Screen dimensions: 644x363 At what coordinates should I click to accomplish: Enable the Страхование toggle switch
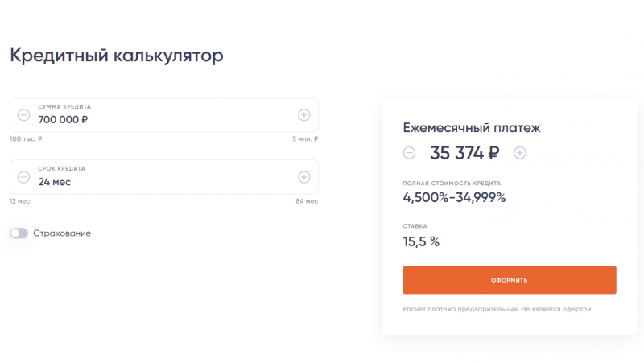19,233
